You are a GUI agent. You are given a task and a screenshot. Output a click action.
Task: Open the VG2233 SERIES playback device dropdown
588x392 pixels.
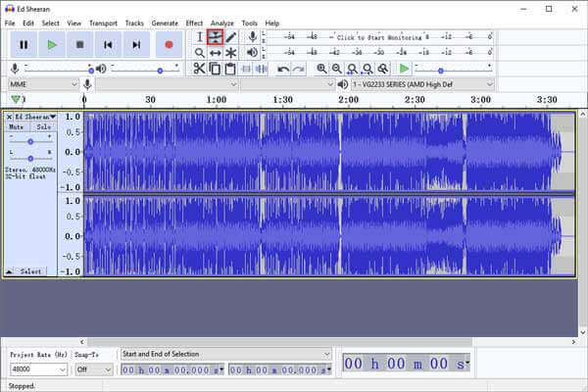[422, 84]
